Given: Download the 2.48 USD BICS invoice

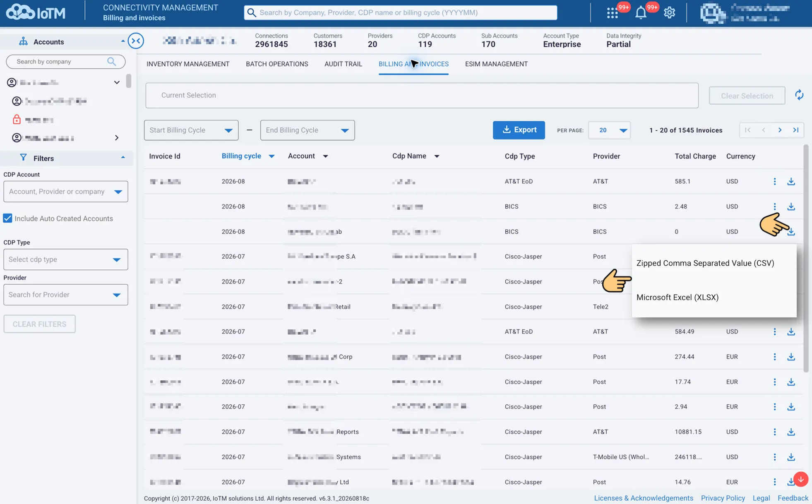Looking at the screenshot, I should click(x=791, y=206).
